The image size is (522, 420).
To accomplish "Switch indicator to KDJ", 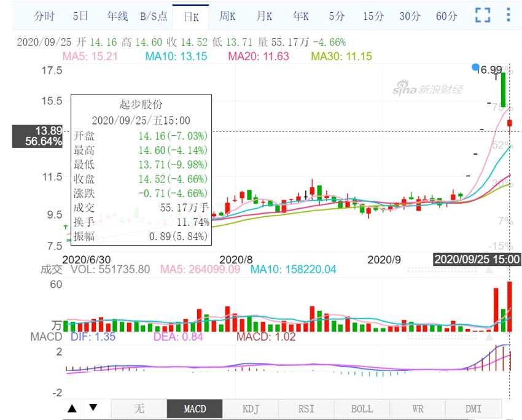I will [x=251, y=408].
